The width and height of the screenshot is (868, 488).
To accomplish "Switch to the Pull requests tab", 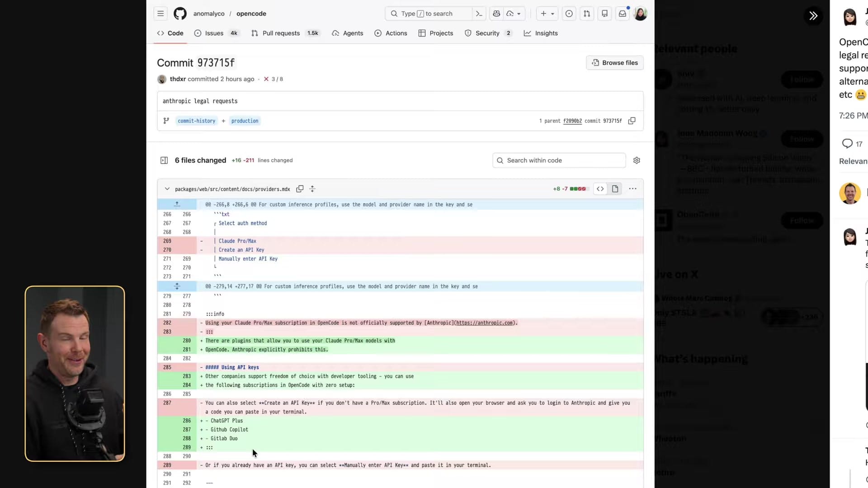I will click(285, 33).
